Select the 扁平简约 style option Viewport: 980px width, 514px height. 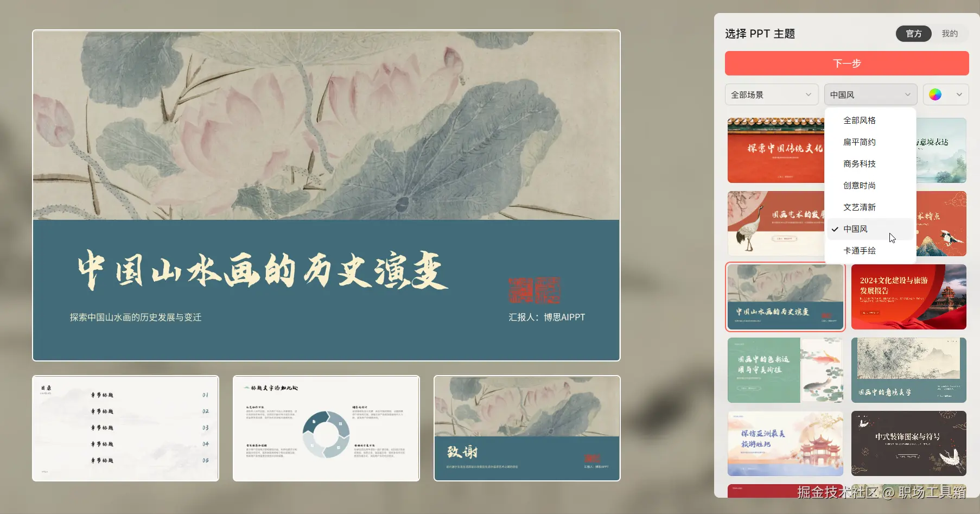click(x=859, y=142)
